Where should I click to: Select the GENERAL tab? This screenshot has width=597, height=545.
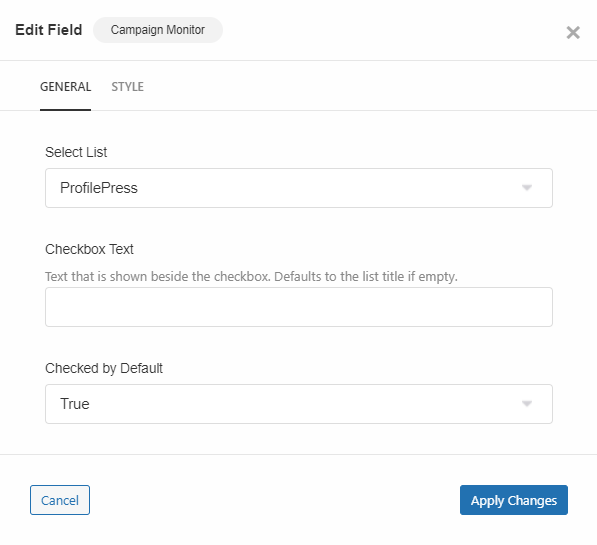(x=65, y=87)
